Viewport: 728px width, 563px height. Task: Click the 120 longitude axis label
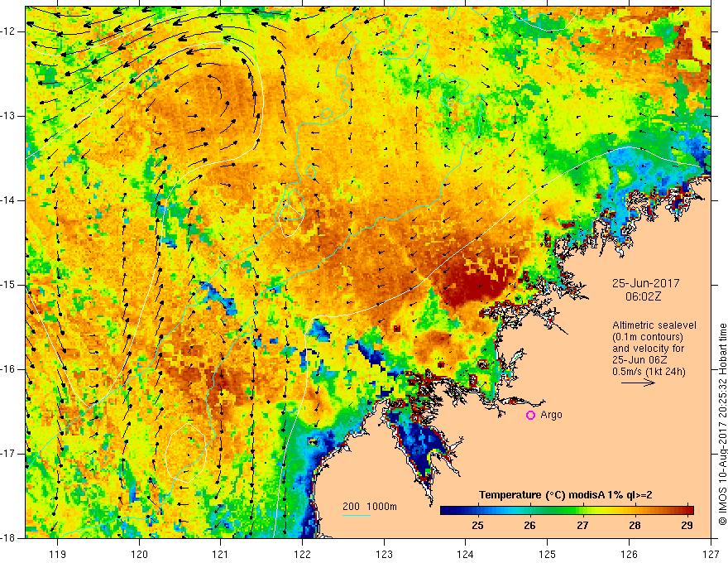(139, 554)
